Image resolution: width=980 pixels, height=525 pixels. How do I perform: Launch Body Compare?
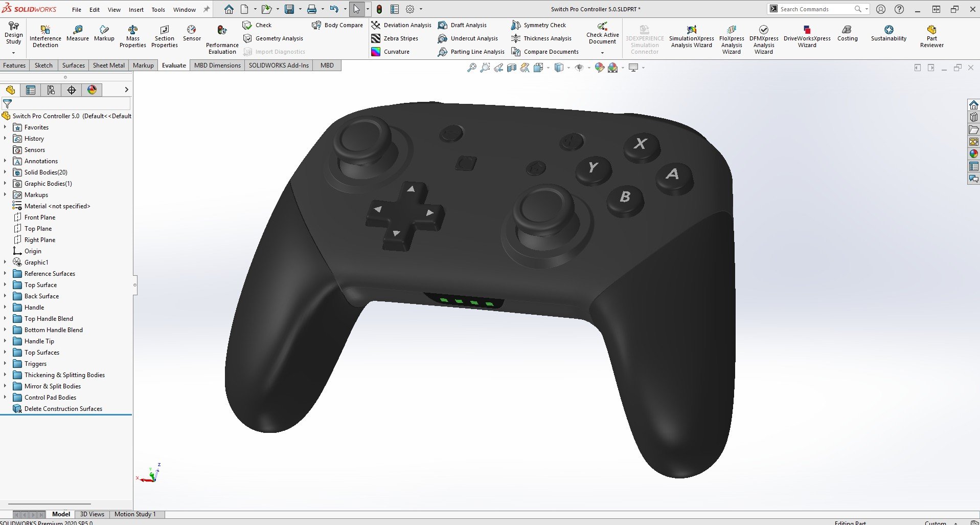[x=337, y=25]
